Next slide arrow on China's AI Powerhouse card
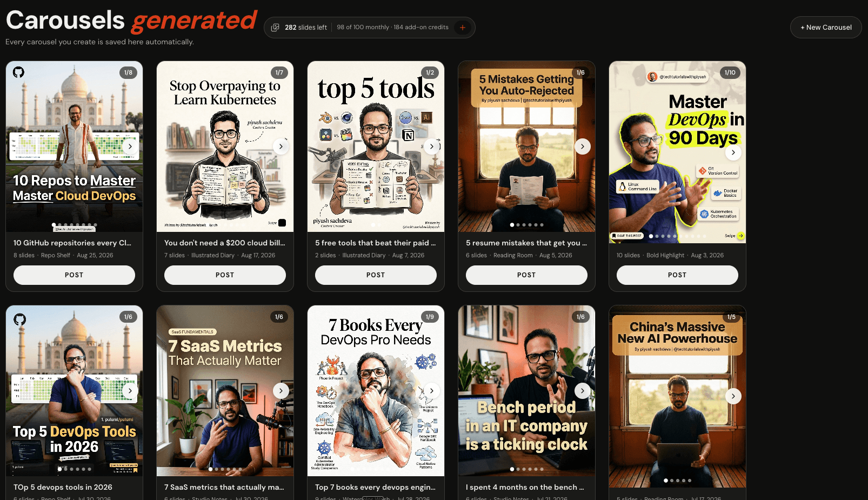868x500 pixels. pyautogui.click(x=733, y=396)
